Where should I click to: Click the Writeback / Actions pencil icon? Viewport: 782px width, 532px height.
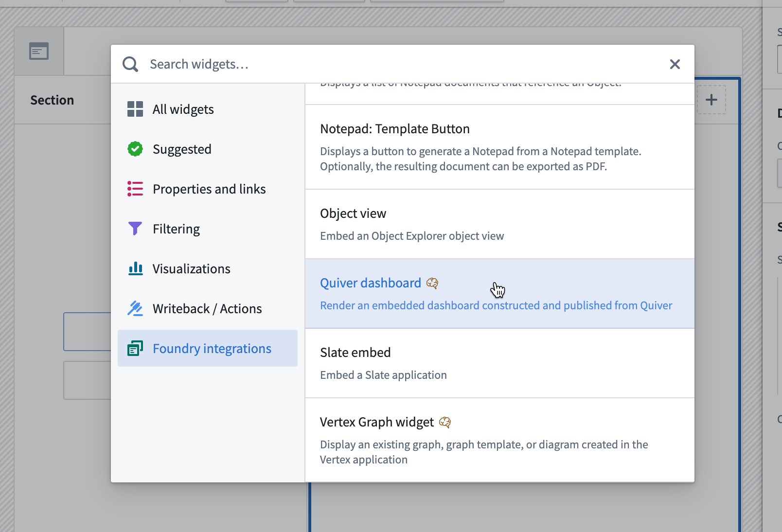(135, 308)
